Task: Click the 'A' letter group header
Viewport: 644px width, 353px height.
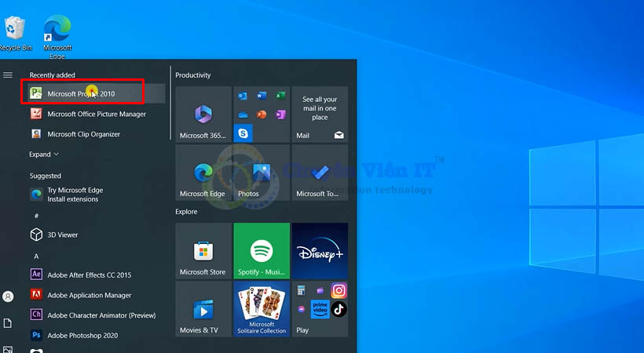Action: (36, 256)
